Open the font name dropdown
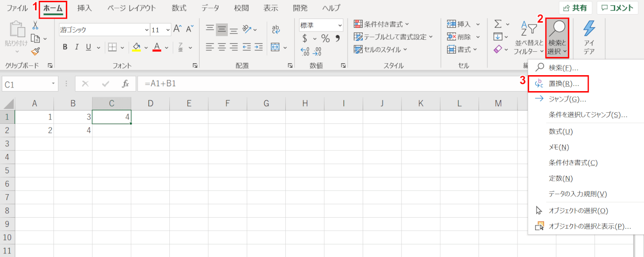Viewport: 644px width, 257px height. 147,30
